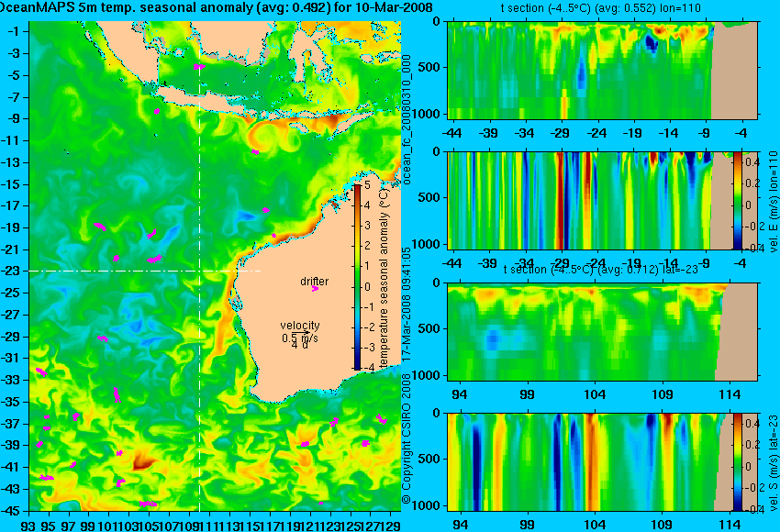Click the '-29' latitude tick under the lon=110 temperature section
This screenshot has width=780, height=532.
click(x=561, y=133)
